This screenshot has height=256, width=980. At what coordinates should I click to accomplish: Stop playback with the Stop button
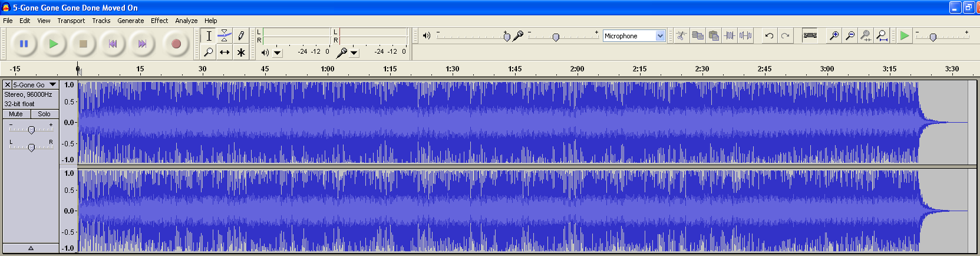(83, 44)
